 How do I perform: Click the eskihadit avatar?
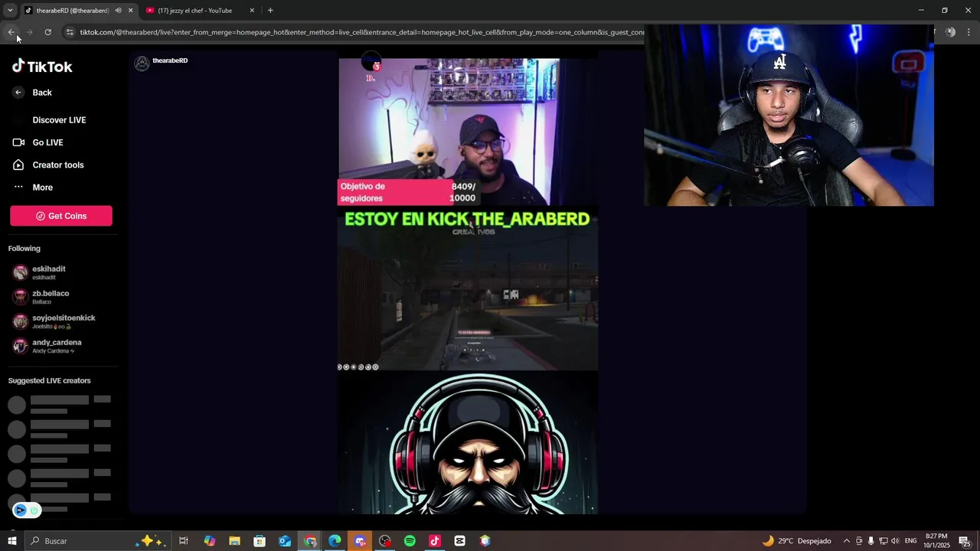coord(21,272)
